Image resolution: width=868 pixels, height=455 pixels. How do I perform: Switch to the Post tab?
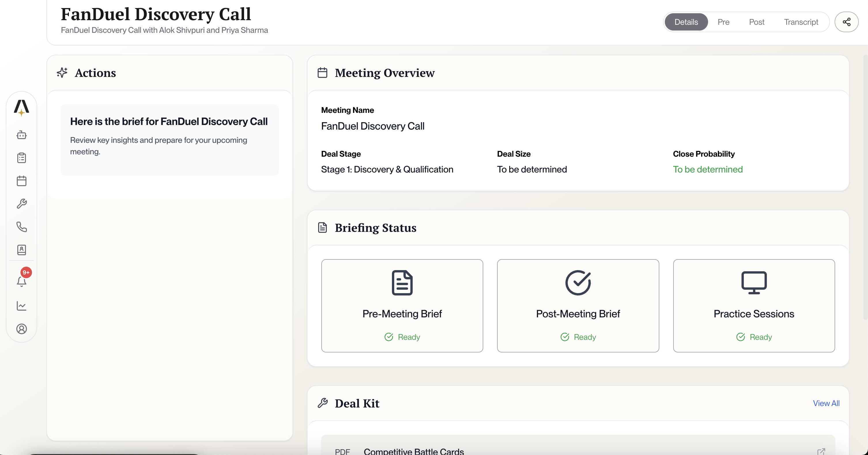[x=756, y=22]
